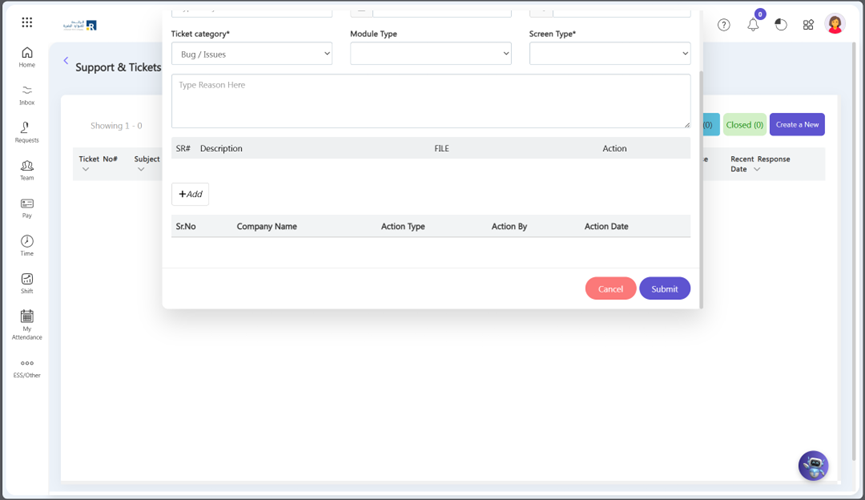Click the Submit button

(x=664, y=289)
